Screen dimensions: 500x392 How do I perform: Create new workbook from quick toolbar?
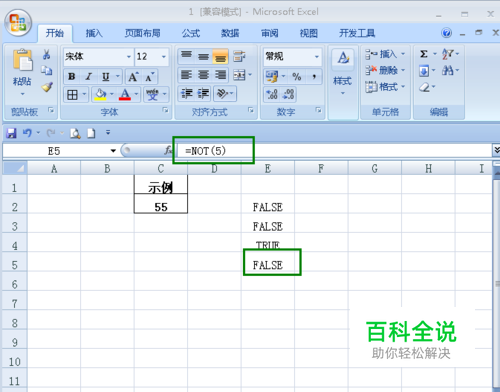coord(91,133)
